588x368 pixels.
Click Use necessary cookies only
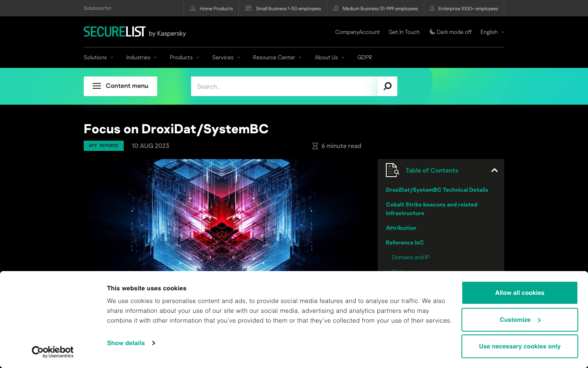point(519,346)
